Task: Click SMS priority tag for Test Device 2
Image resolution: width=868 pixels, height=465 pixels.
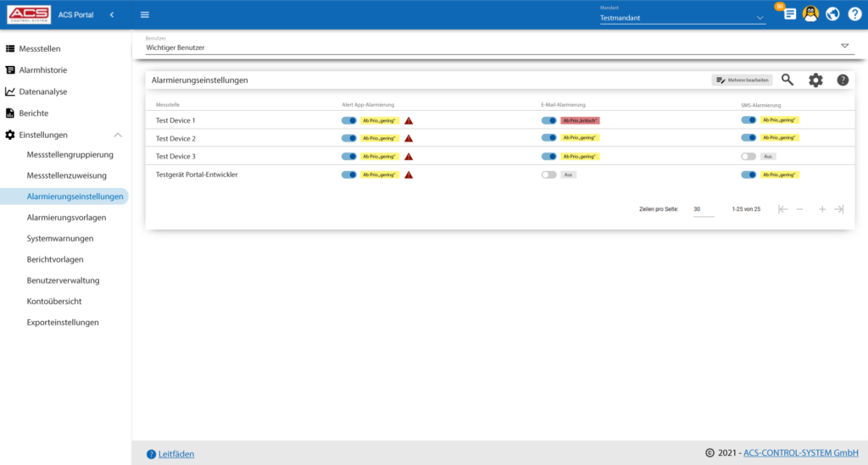Action: (779, 138)
